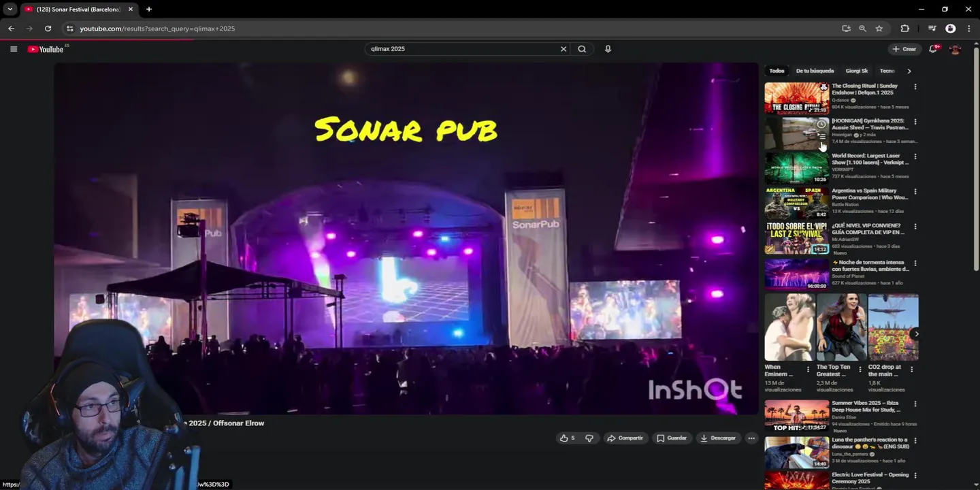
Task: Open Top Ten Greatest short thumbnail
Action: point(841,327)
